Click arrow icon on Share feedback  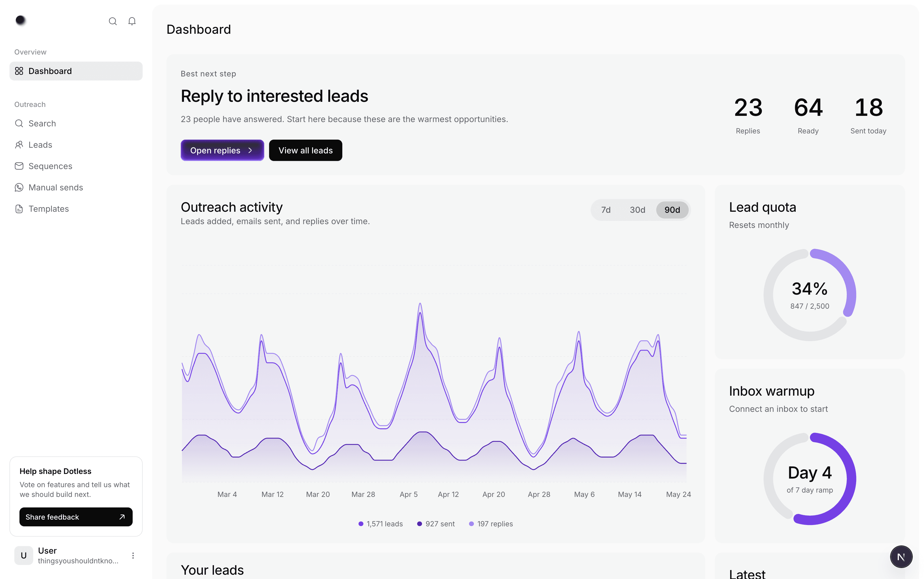tap(122, 517)
